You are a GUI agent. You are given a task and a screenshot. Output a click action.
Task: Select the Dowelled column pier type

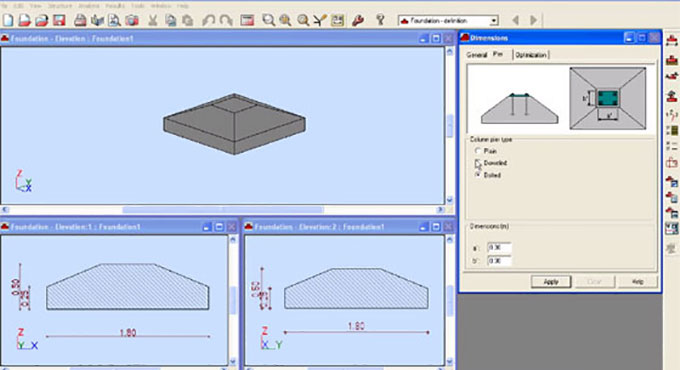coord(478,163)
